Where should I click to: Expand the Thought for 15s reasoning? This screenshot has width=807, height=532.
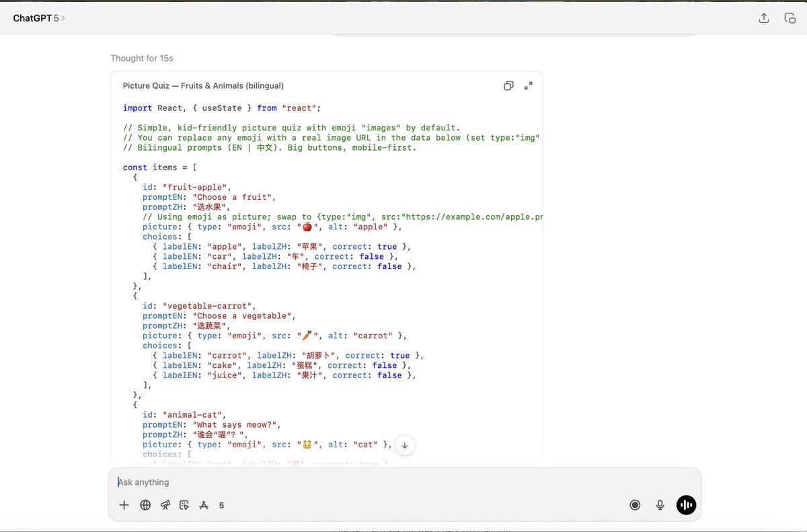(142, 59)
